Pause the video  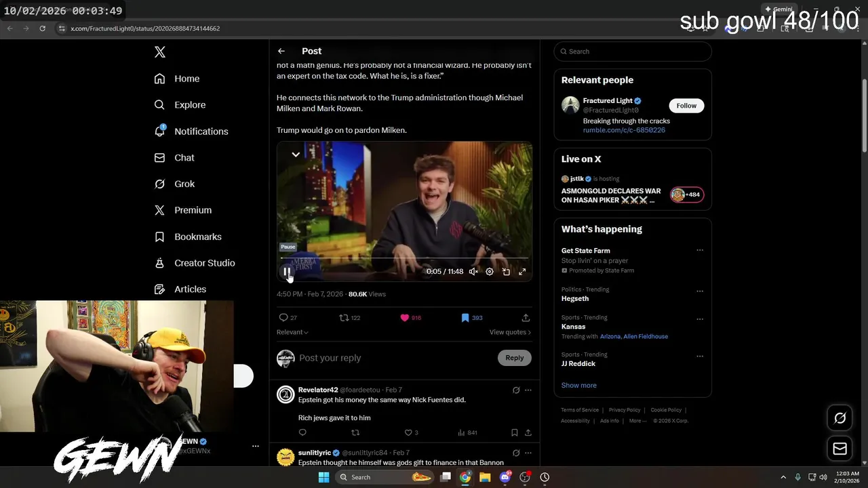287,272
